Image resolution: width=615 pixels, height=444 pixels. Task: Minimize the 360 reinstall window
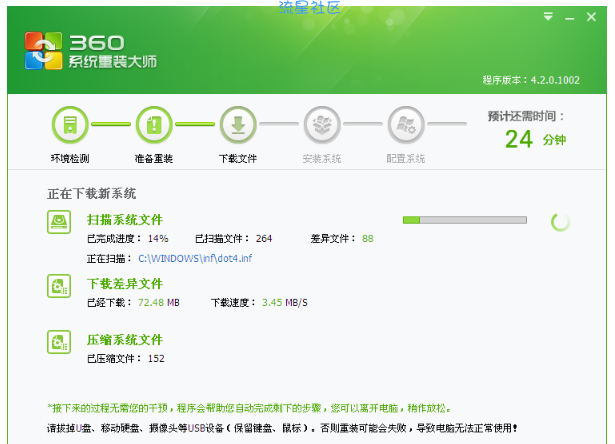coord(570,18)
